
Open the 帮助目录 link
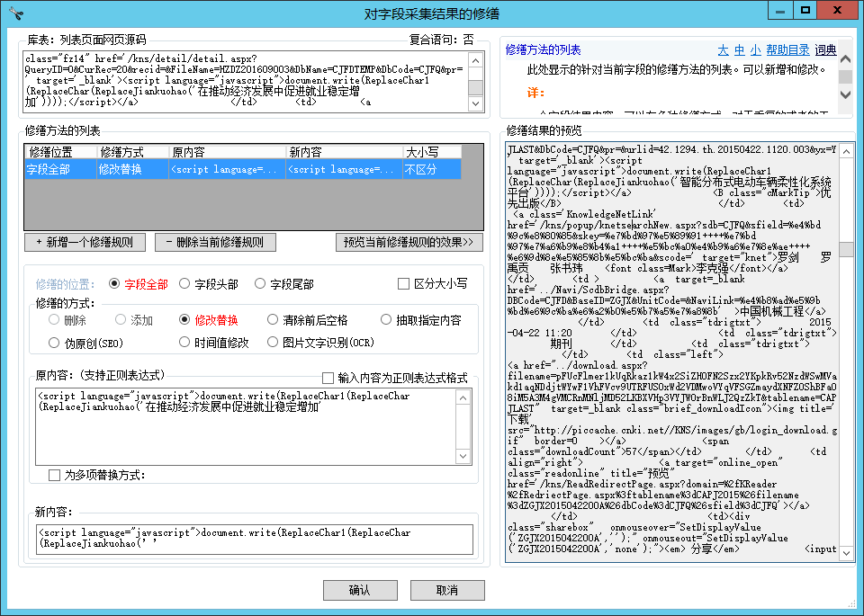pyautogui.click(x=788, y=50)
